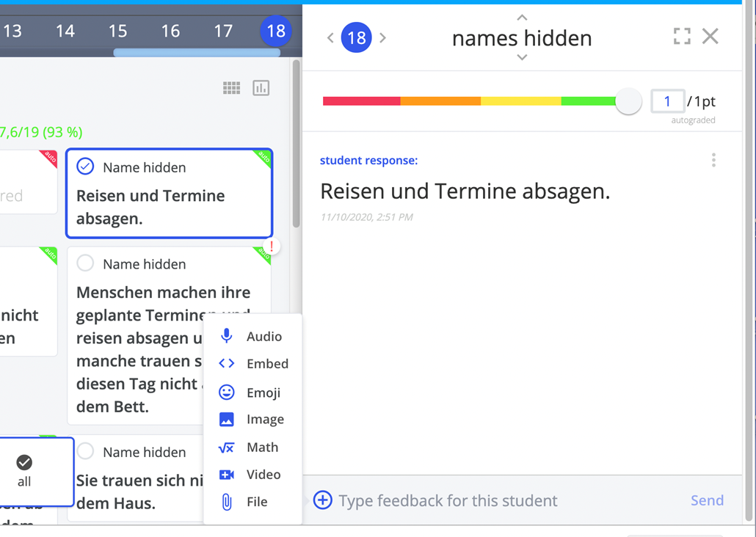Jump to question 16 in timeline
The height and width of the screenshot is (537, 756).
(170, 32)
